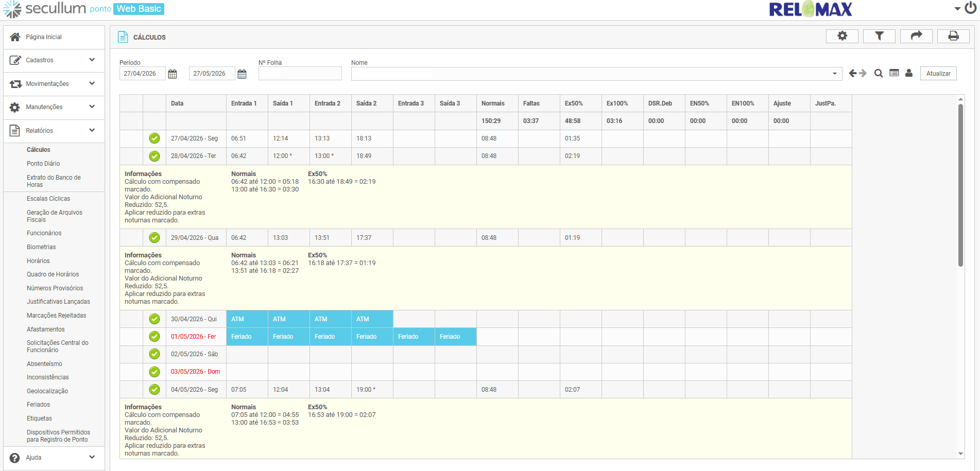The height and width of the screenshot is (471, 980).
Task: Click the Cadastros edit icon
Action: coord(15,60)
